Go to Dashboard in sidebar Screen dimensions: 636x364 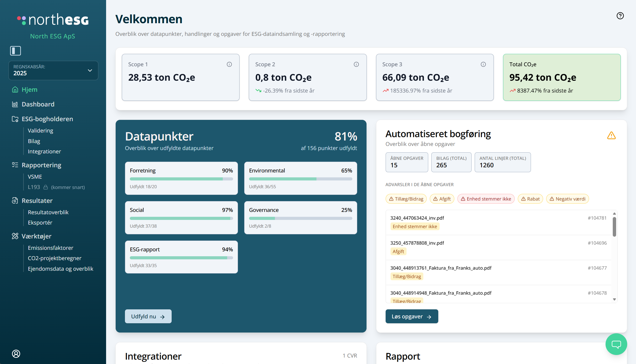point(38,104)
